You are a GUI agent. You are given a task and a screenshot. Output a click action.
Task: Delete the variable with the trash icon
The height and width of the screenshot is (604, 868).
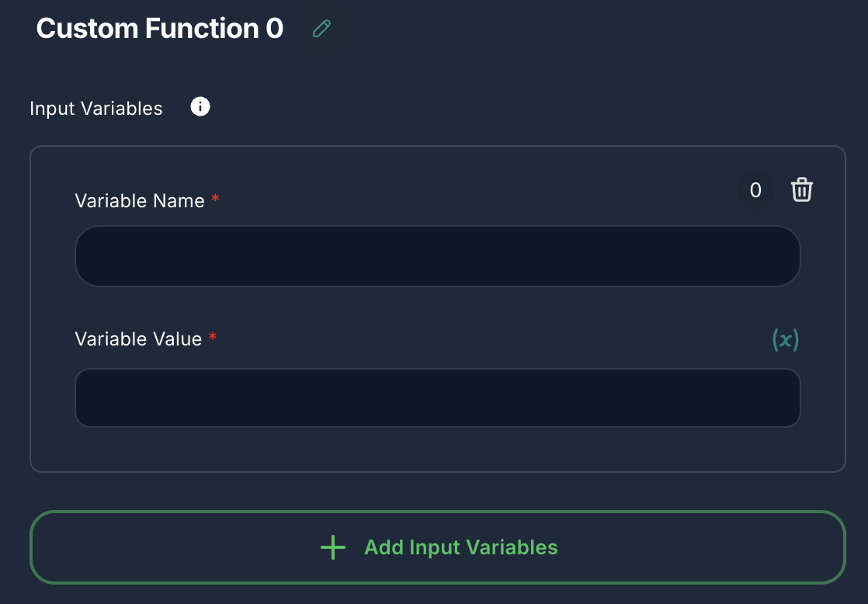click(802, 189)
